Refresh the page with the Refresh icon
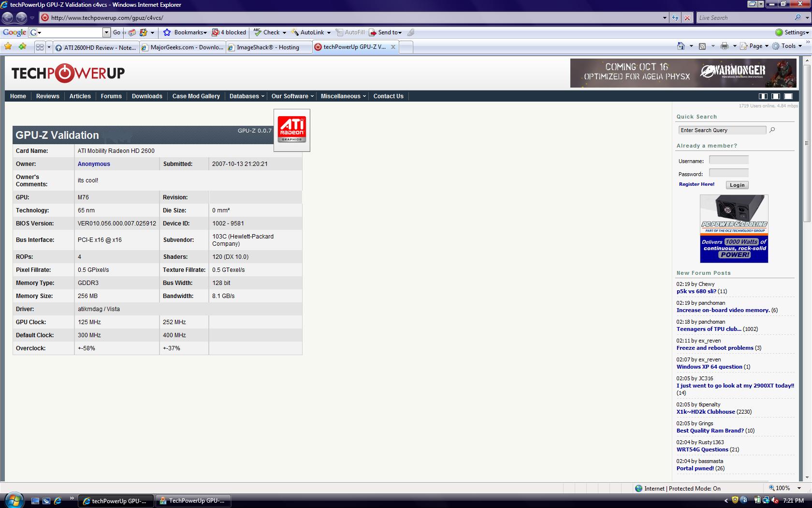 click(x=675, y=18)
